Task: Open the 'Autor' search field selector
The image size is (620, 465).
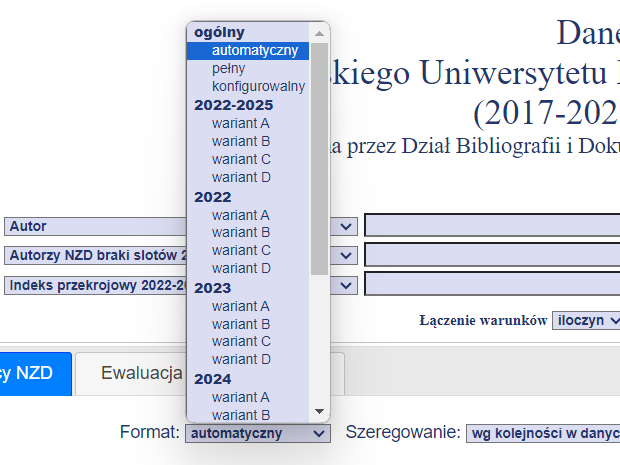Action: coord(346,227)
